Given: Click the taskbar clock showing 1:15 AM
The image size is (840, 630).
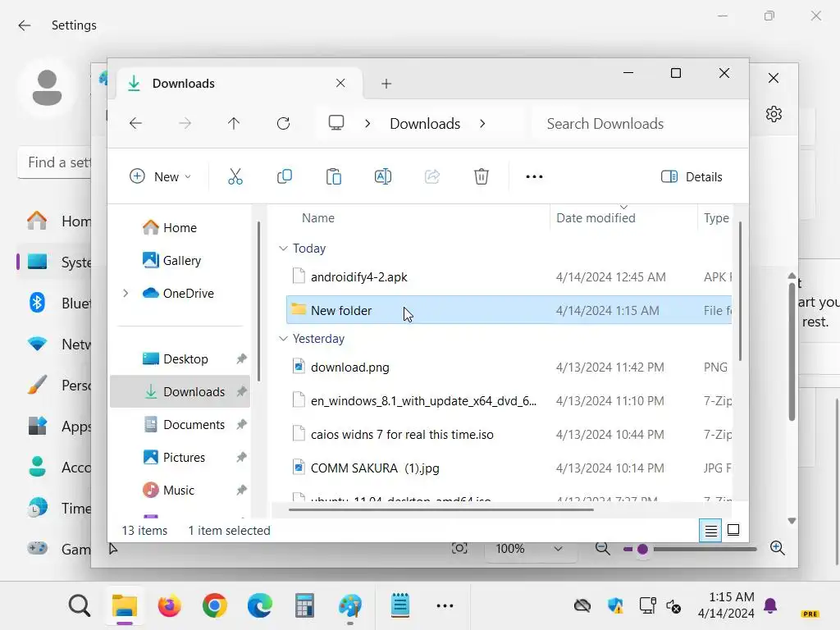Looking at the screenshot, I should pos(727,605).
